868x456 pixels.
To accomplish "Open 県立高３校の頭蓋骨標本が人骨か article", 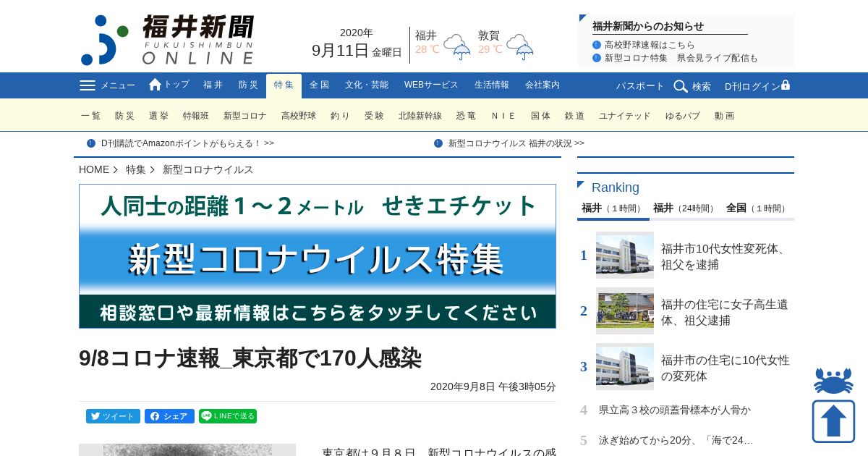I will [x=675, y=410].
